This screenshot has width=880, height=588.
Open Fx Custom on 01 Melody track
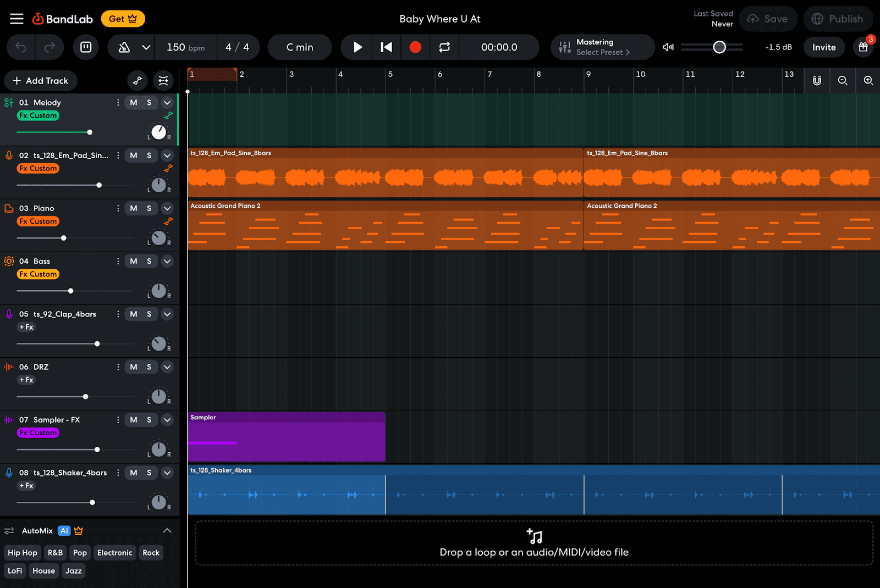coord(38,116)
